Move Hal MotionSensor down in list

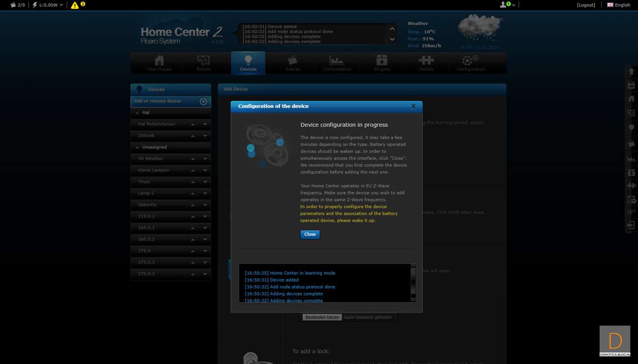click(205, 124)
